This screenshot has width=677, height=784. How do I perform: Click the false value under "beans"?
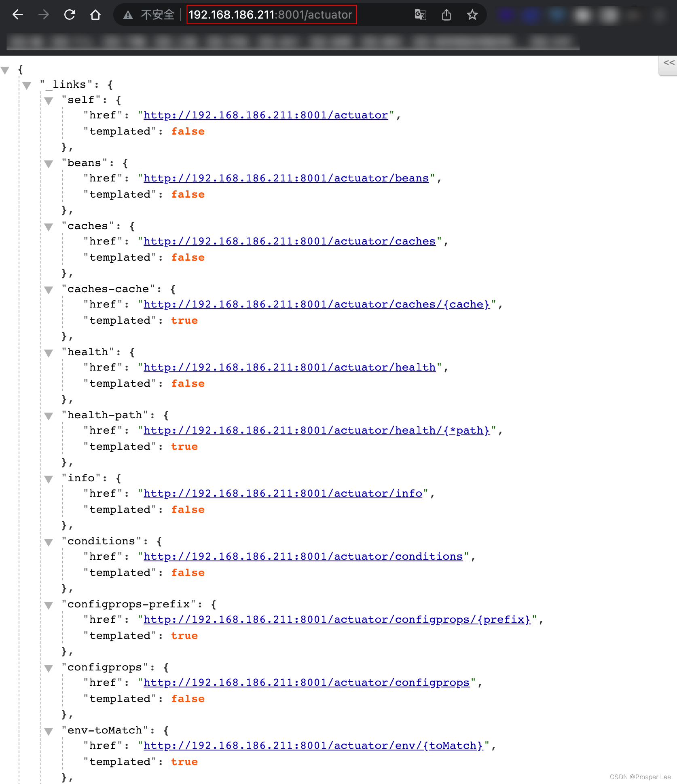click(188, 194)
